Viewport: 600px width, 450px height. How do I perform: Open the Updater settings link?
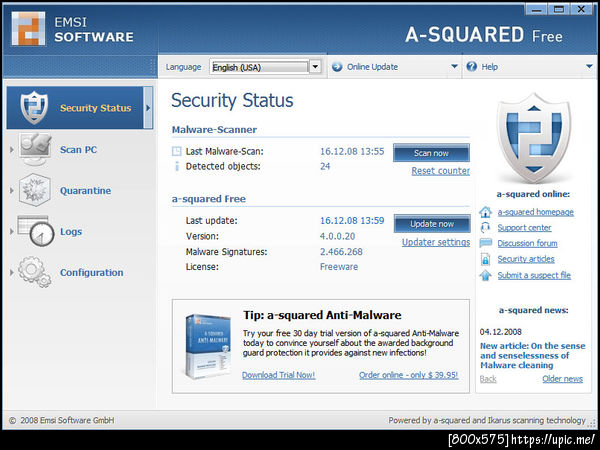click(436, 242)
